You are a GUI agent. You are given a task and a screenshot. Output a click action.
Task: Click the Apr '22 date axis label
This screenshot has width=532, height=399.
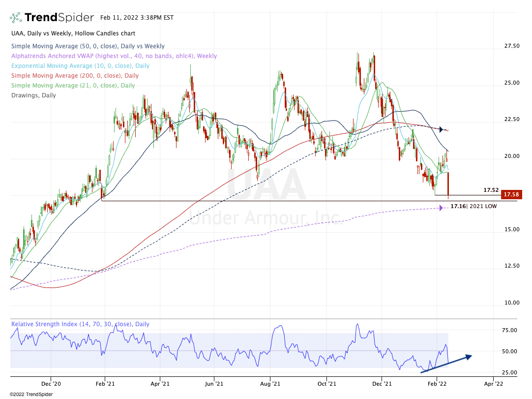point(494,384)
